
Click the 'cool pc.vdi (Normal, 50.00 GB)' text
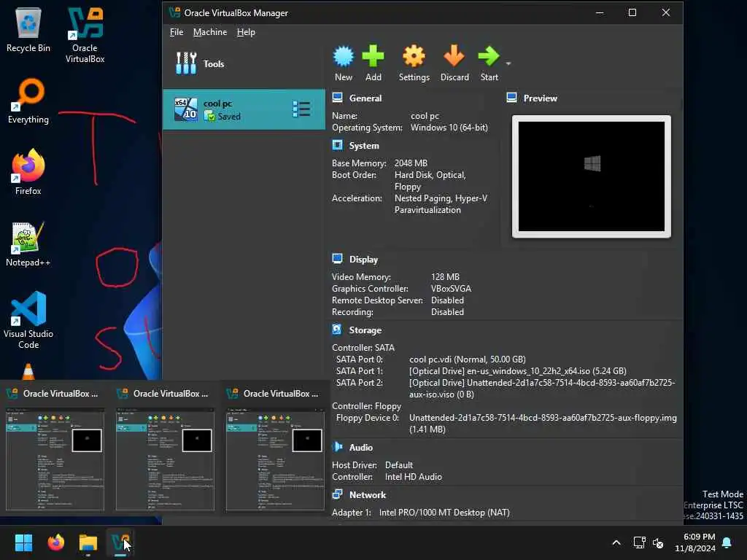pyautogui.click(x=468, y=359)
